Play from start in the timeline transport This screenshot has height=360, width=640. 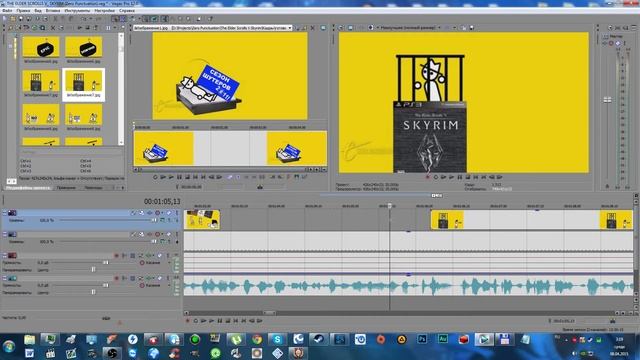pos(204,321)
